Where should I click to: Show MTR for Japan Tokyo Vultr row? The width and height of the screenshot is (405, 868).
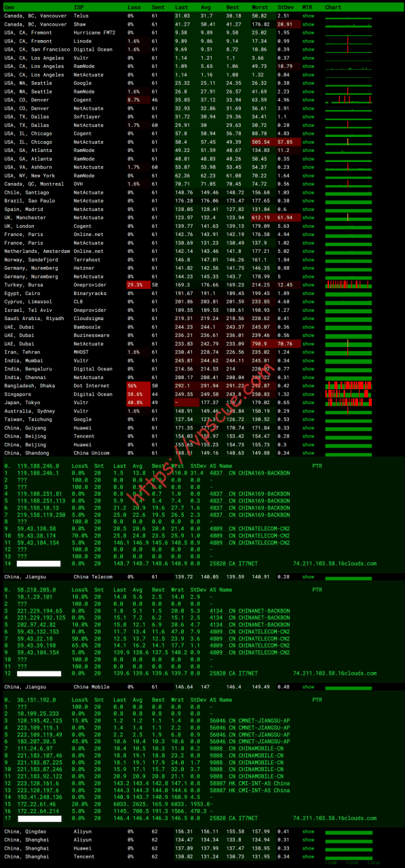click(308, 402)
